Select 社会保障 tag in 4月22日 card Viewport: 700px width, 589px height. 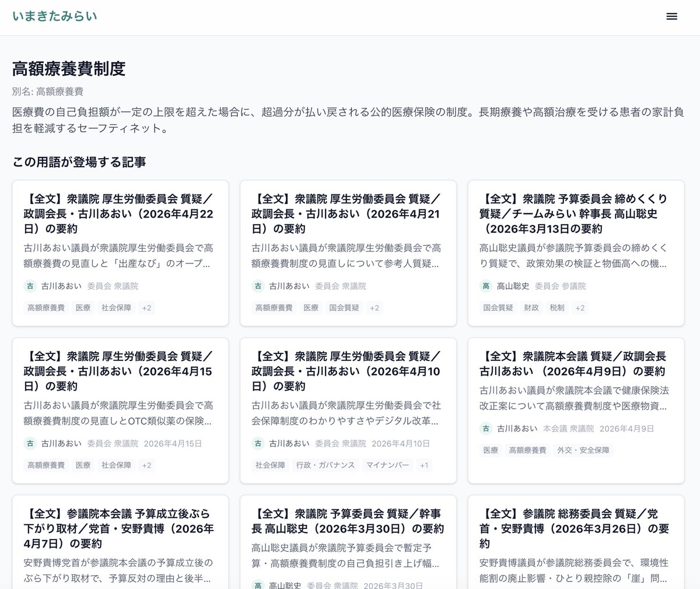117,307
